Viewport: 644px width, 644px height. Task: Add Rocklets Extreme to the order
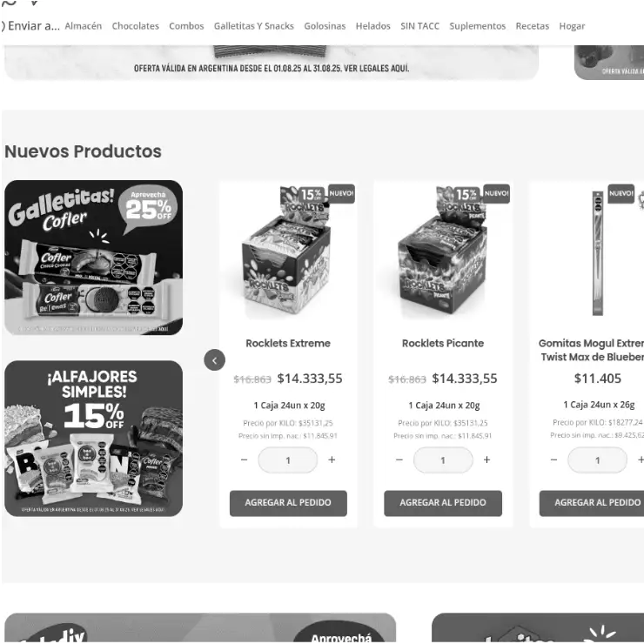[x=288, y=503]
